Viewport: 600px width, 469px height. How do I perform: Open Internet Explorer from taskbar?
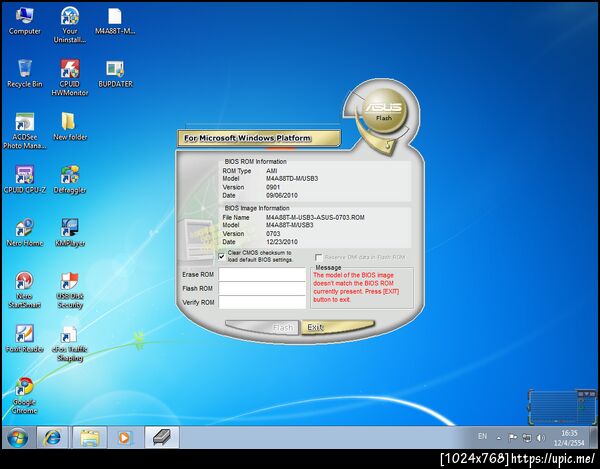click(x=52, y=438)
